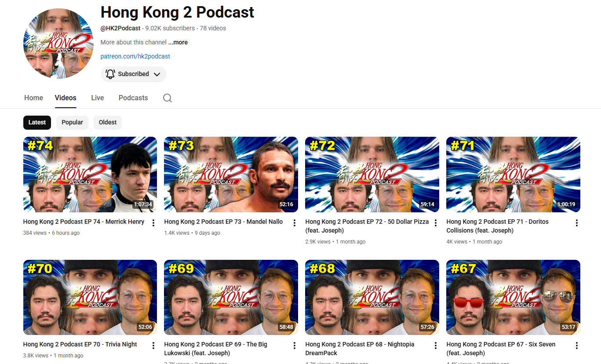Expand the Subscribed notification dropdown
Viewport: 601px width, 364px height.
pyautogui.click(x=134, y=74)
